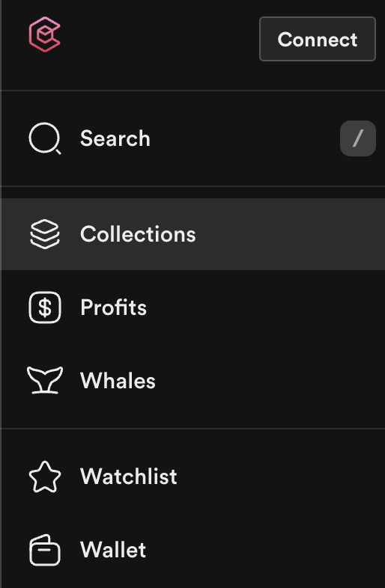Select the Wallet text label
The image size is (385, 588).
click(x=113, y=550)
